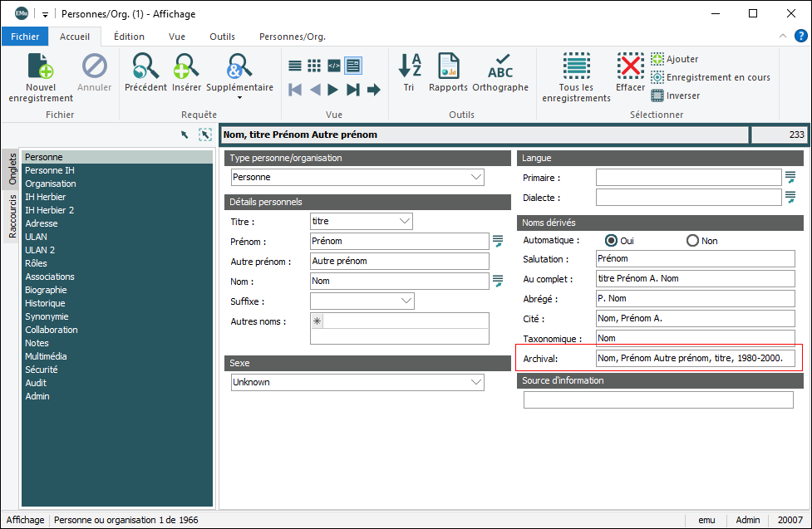The width and height of the screenshot is (812, 529).
Task: Select the Non radio button
Action: coord(692,241)
